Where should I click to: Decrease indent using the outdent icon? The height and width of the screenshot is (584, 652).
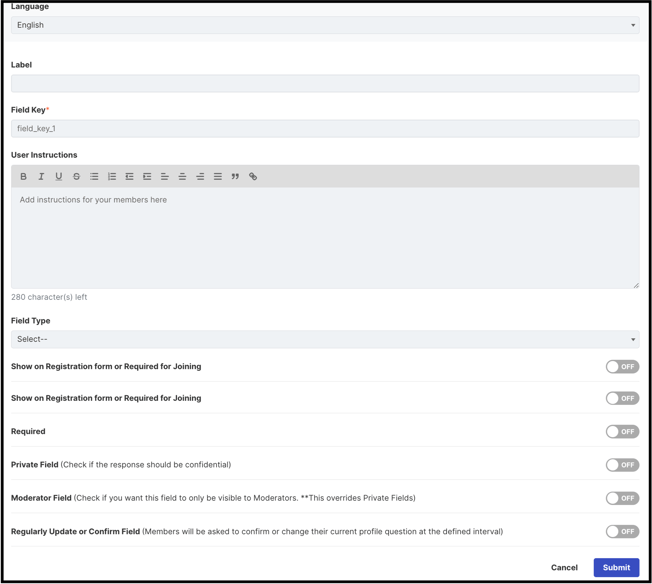point(129,176)
